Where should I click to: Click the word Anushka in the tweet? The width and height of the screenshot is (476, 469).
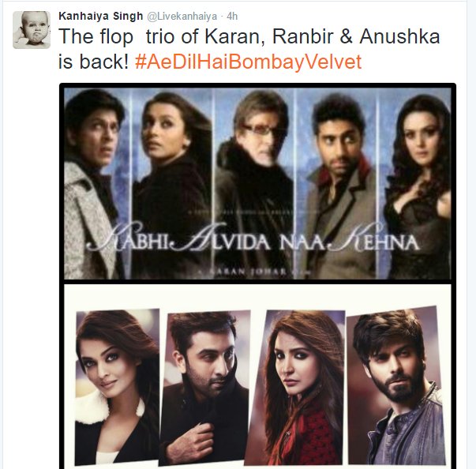pyautogui.click(x=399, y=37)
